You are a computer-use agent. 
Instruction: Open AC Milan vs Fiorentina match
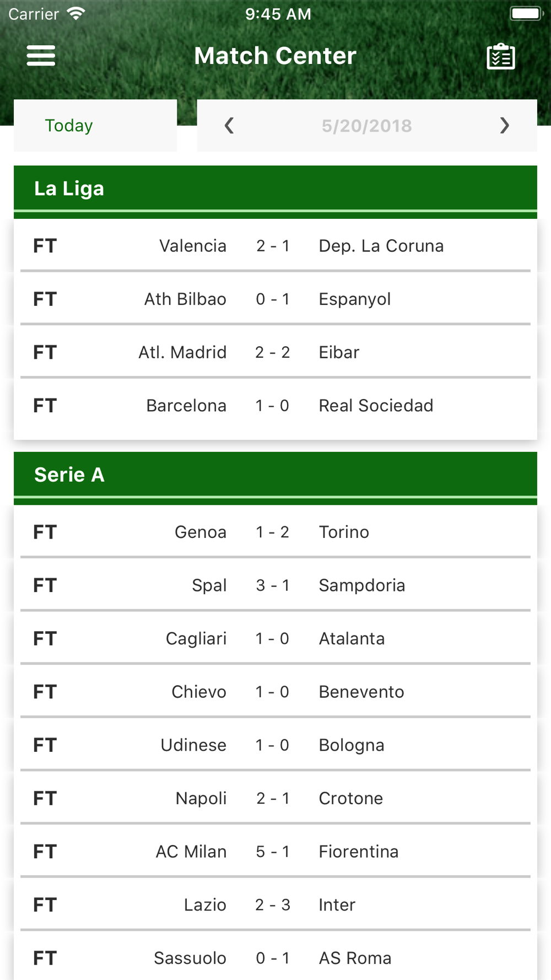tap(275, 852)
